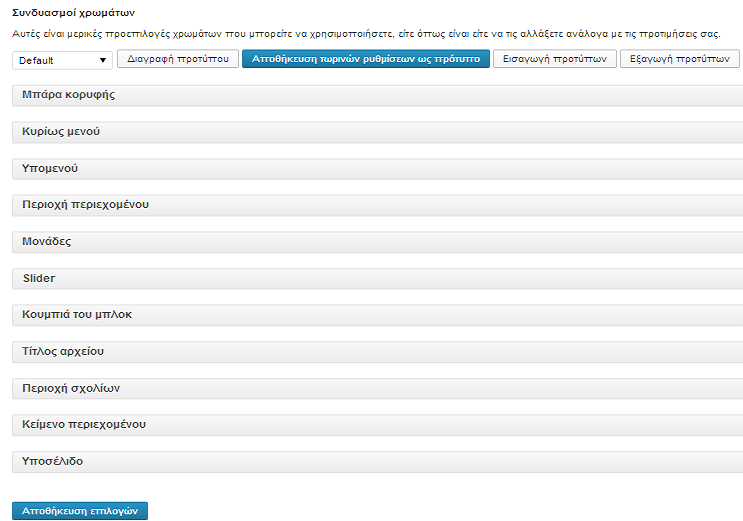Click the Εισαγωγή προτύπων button
743x521 pixels.
coord(554,59)
